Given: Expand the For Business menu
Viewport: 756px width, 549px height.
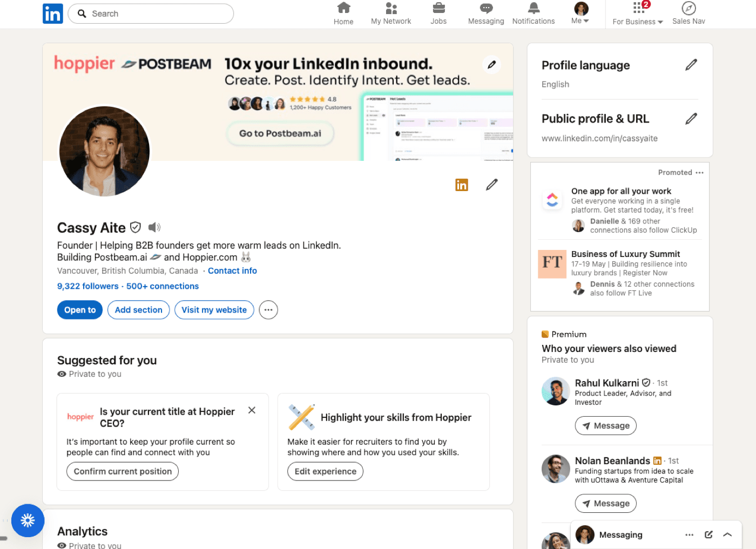Looking at the screenshot, I should pos(638,14).
